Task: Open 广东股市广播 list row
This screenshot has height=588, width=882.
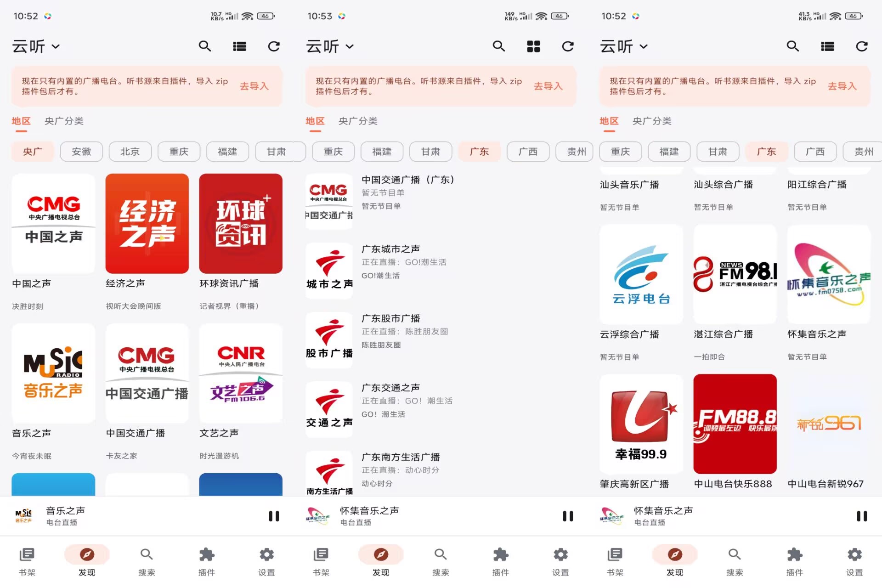Action: click(441, 340)
